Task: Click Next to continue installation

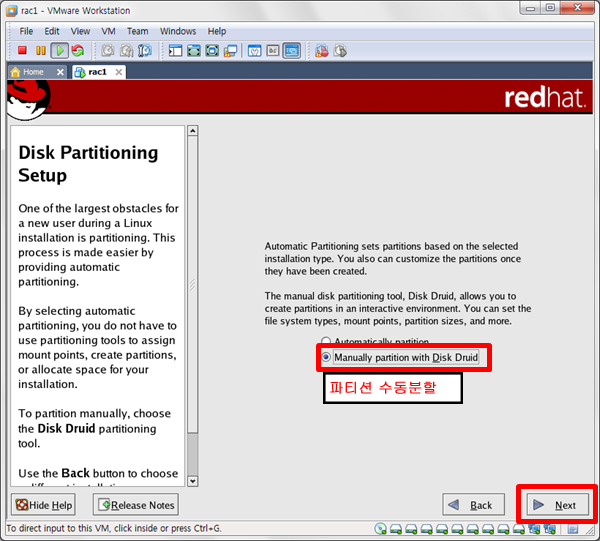Action: click(558, 505)
